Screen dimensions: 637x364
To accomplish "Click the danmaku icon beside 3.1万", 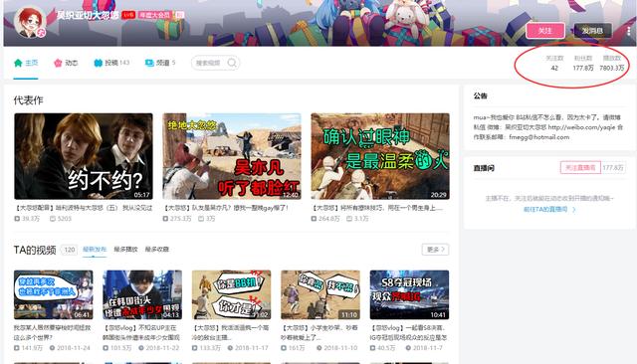I will [349, 219].
